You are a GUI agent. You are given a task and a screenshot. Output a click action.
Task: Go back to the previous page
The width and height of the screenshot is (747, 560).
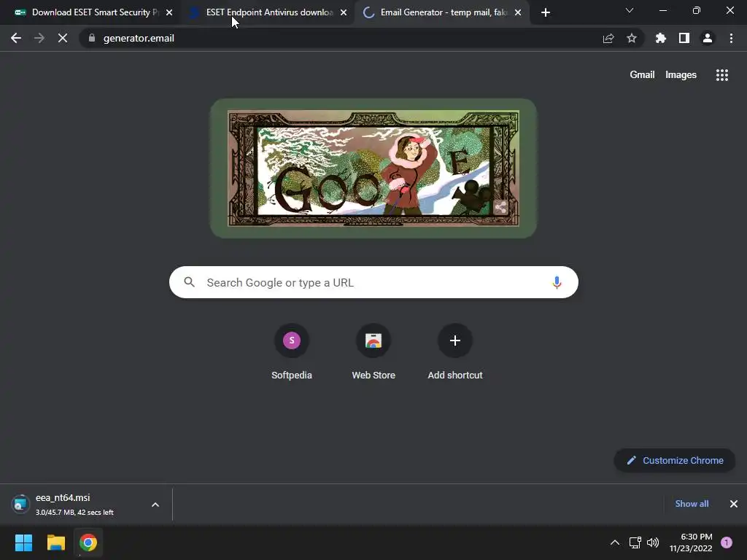click(x=16, y=38)
